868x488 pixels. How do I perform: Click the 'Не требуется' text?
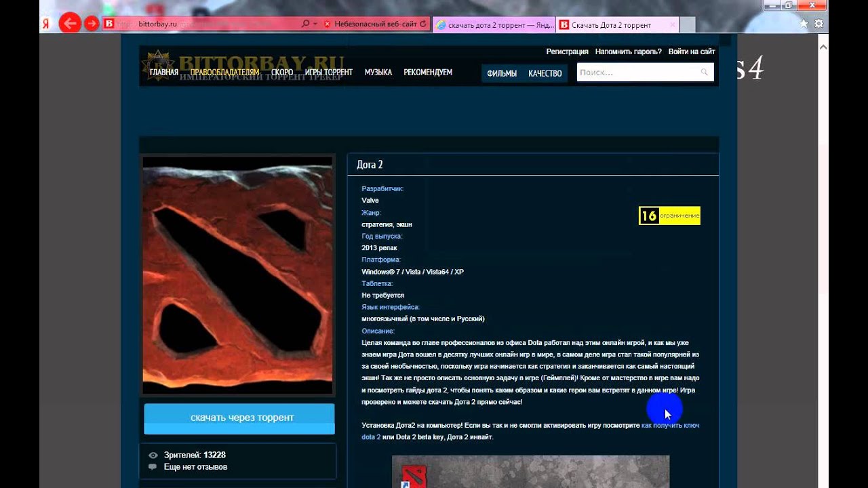coord(382,296)
